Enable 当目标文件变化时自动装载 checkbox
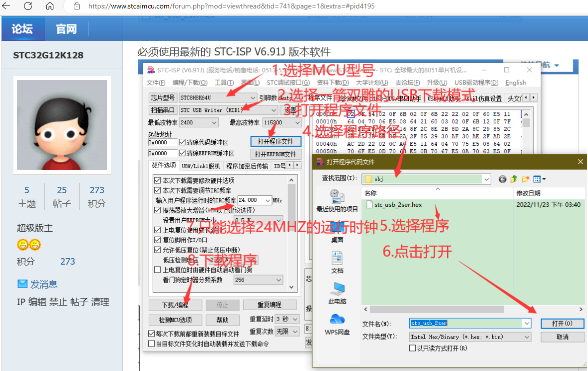The image size is (588, 371). 152,344
